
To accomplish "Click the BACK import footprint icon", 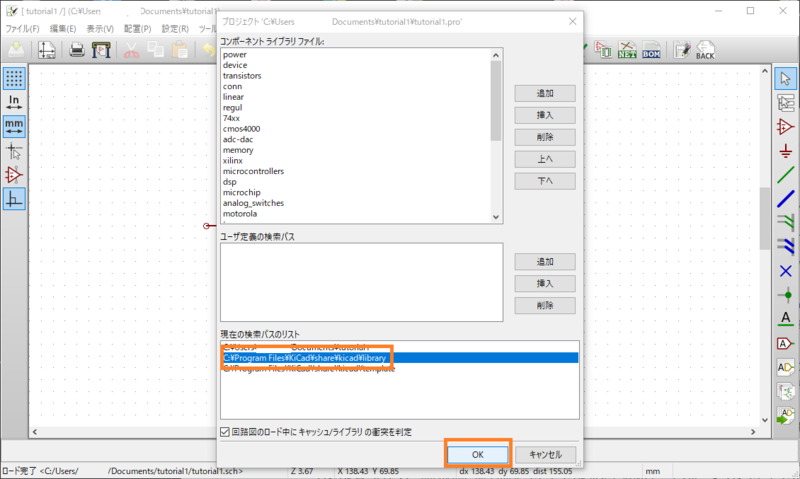I will coord(705,50).
